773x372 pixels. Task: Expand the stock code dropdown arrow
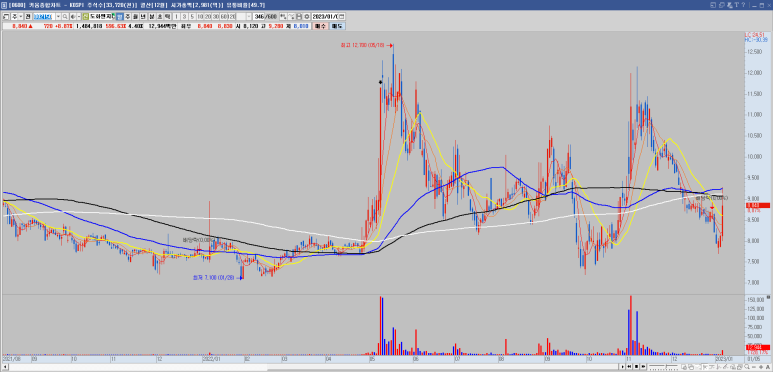point(59,16)
